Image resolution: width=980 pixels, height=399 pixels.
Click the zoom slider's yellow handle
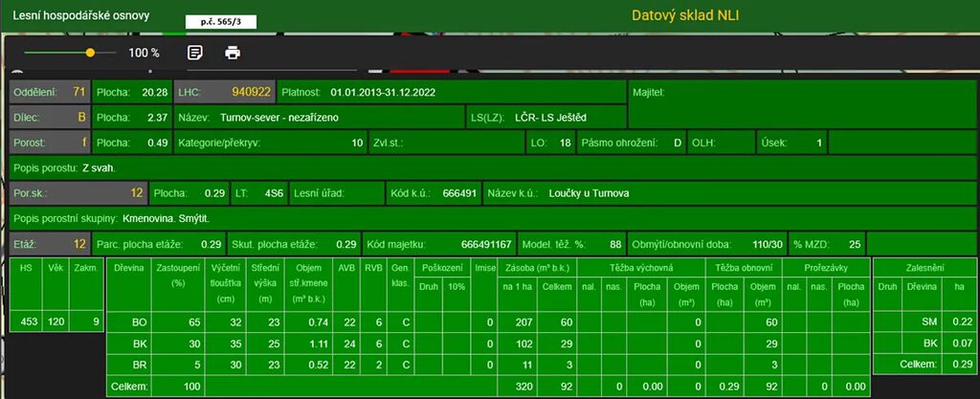coord(90,53)
